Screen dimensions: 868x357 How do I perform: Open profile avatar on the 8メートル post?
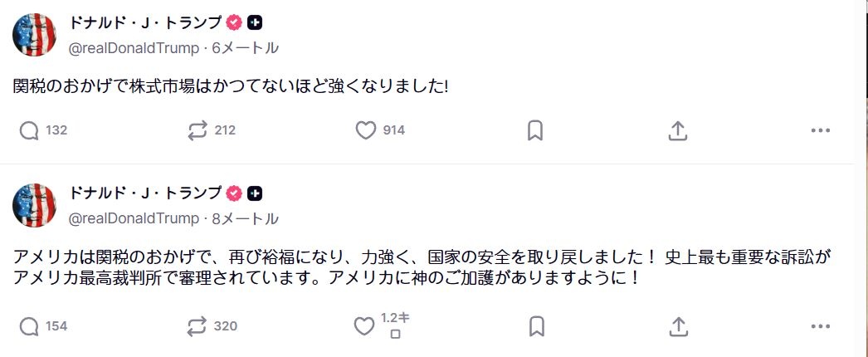click(35, 206)
